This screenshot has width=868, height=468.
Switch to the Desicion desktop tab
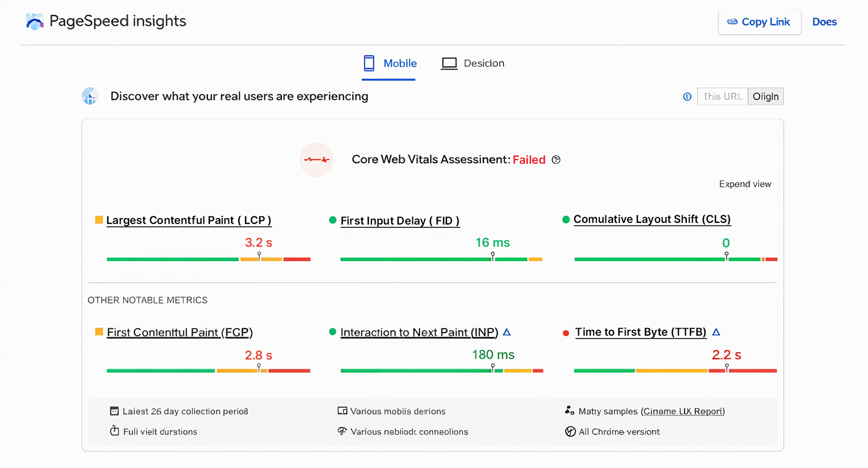473,63
